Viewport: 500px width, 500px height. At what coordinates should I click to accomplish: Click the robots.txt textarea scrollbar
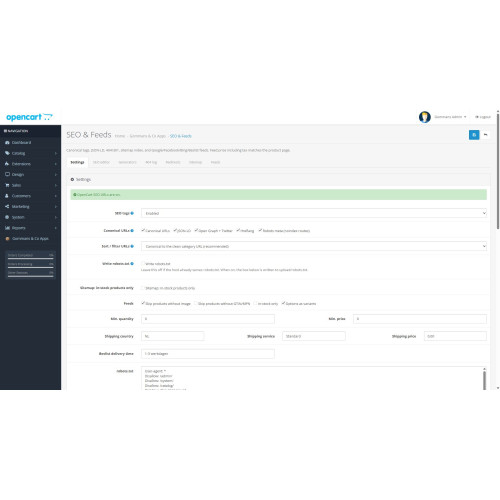(484, 378)
